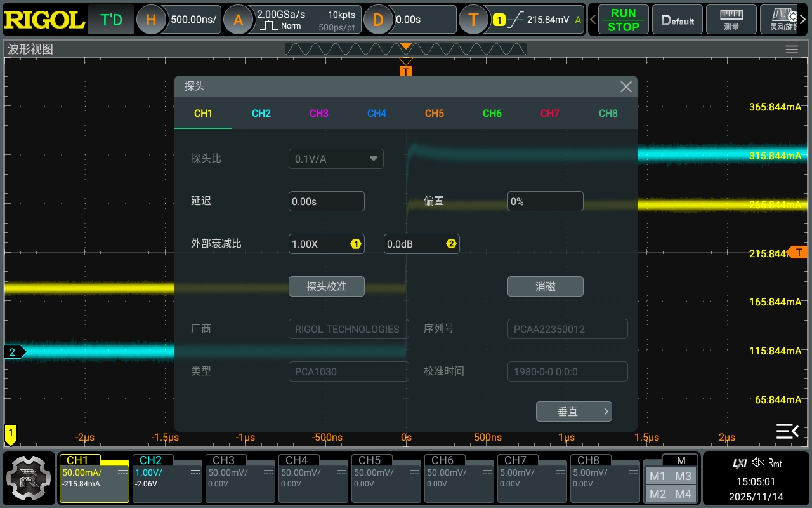
Task: Open the probe ratio 0.1V/A dropdown
Action: click(336, 159)
